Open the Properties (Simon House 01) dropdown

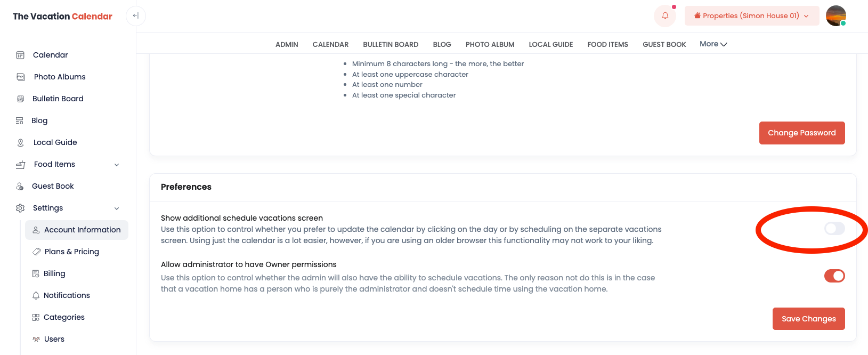(x=751, y=16)
